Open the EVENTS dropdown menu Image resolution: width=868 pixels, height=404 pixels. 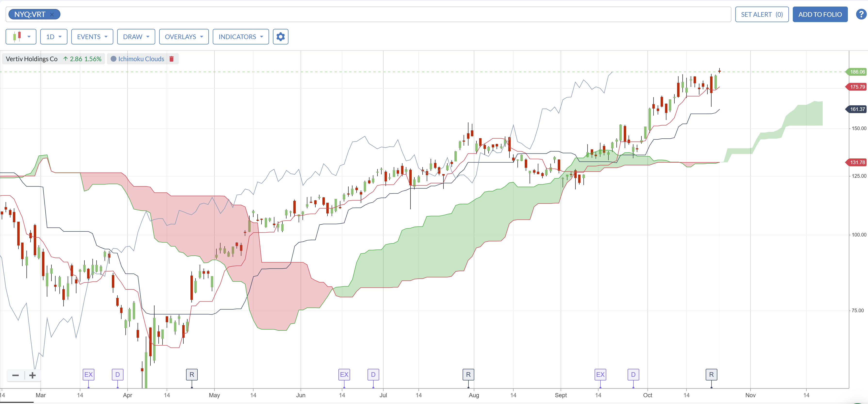tap(92, 36)
